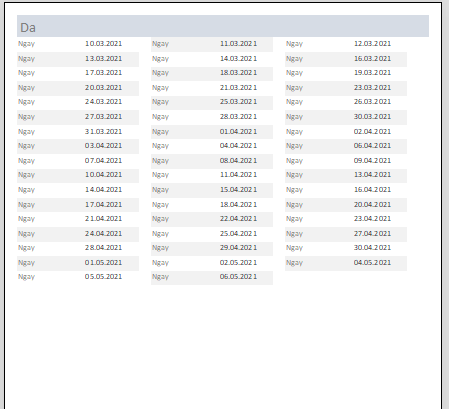
Task: Select the date 15.04.2021
Action: (x=238, y=190)
